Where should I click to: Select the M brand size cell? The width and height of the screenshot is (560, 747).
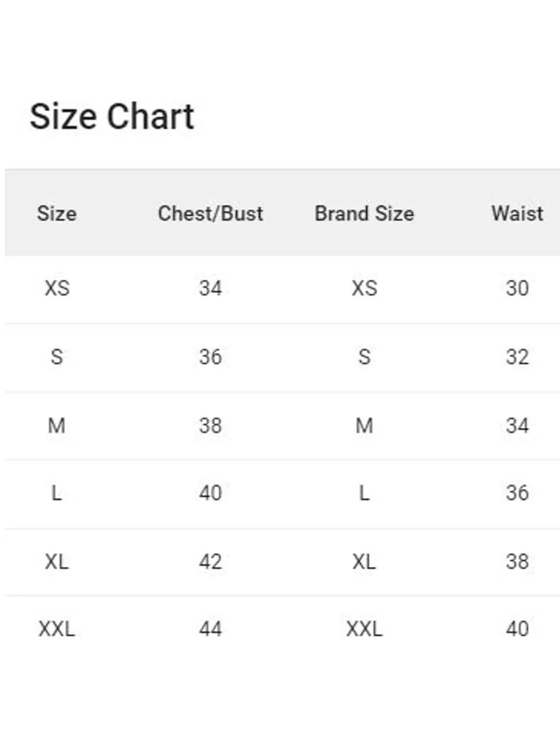click(364, 425)
